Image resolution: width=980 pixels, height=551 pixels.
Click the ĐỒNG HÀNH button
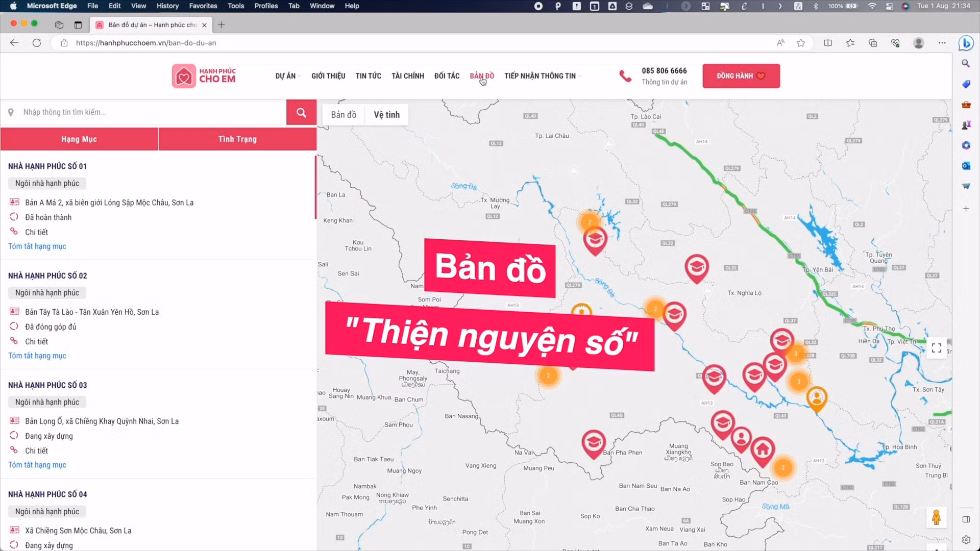point(741,76)
